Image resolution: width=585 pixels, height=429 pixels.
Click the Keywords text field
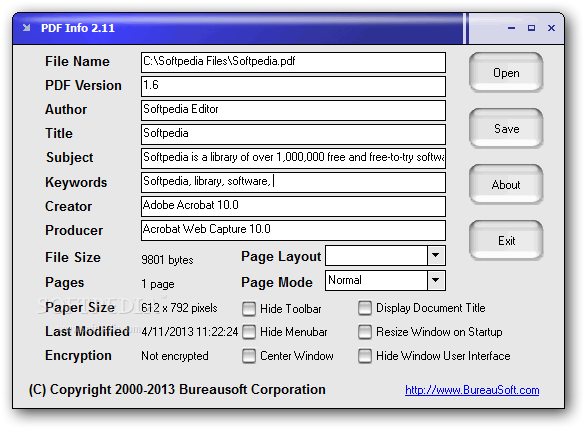point(293,182)
